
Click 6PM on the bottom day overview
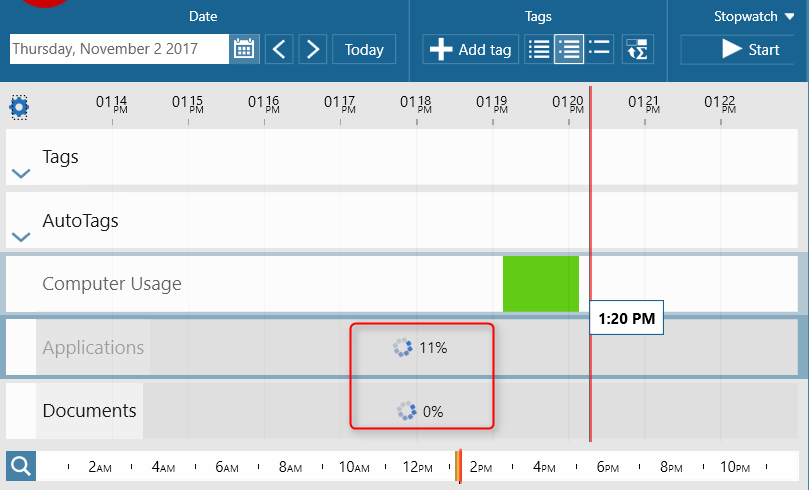point(608,467)
